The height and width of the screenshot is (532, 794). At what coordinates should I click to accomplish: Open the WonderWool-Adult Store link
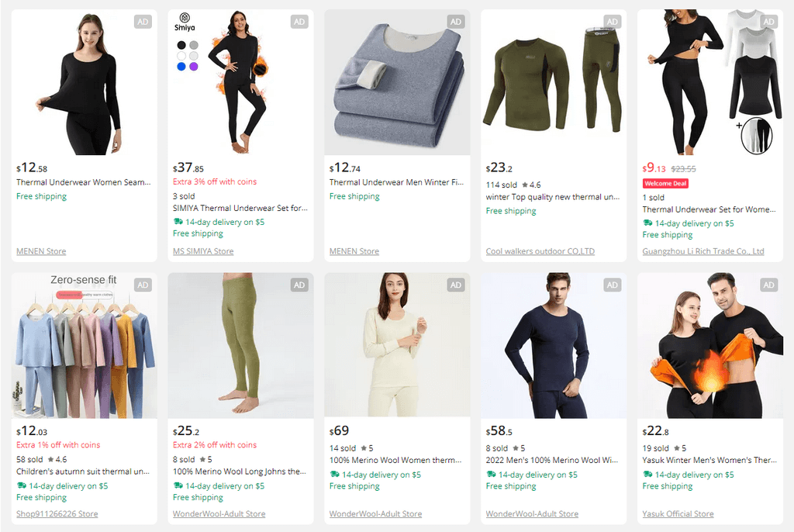point(219,513)
